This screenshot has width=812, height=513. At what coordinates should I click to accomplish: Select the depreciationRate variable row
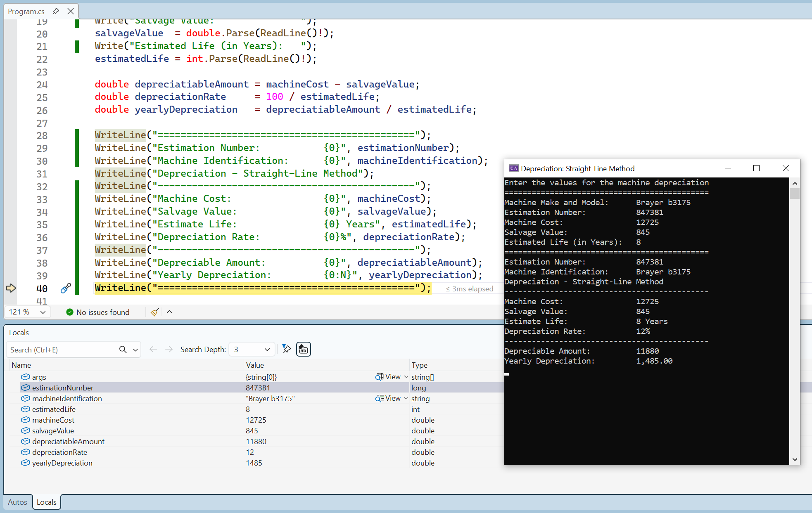click(x=256, y=452)
